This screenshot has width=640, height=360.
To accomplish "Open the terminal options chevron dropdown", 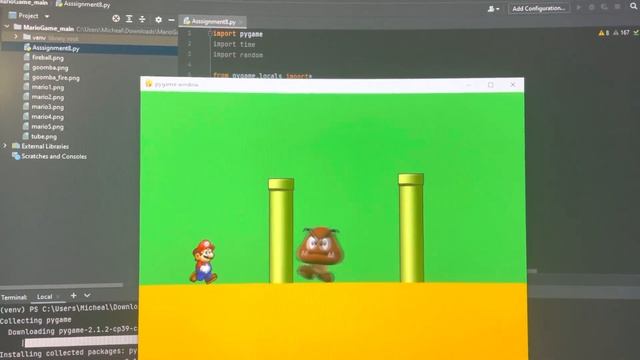I will [87, 296].
